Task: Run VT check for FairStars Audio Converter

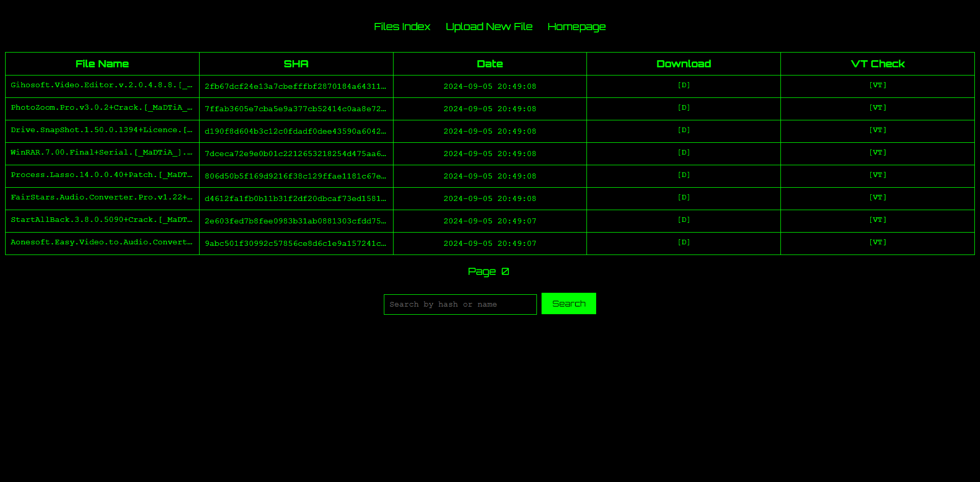Action: point(877,197)
